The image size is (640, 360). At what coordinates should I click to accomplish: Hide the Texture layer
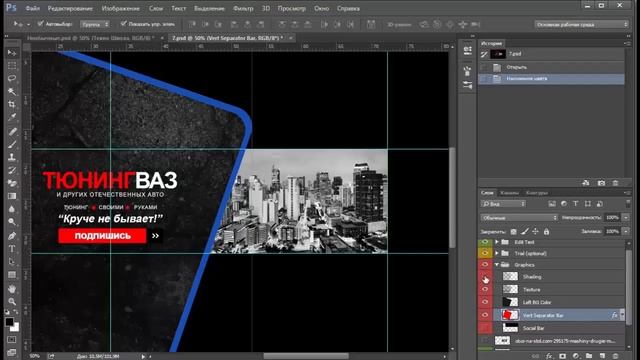485,289
